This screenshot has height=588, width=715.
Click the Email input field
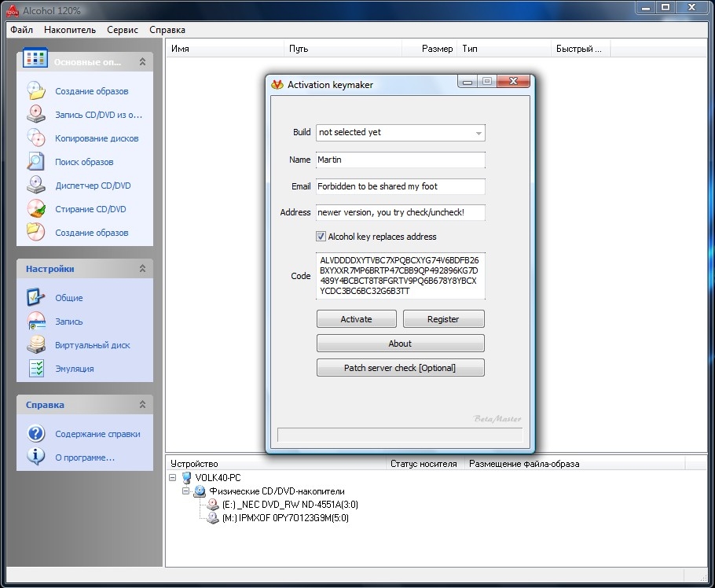401,186
